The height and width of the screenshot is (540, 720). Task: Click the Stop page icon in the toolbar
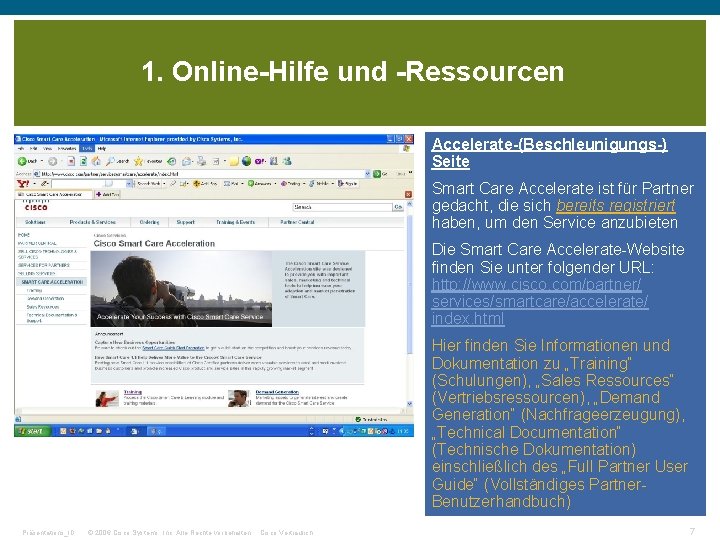click(x=71, y=161)
